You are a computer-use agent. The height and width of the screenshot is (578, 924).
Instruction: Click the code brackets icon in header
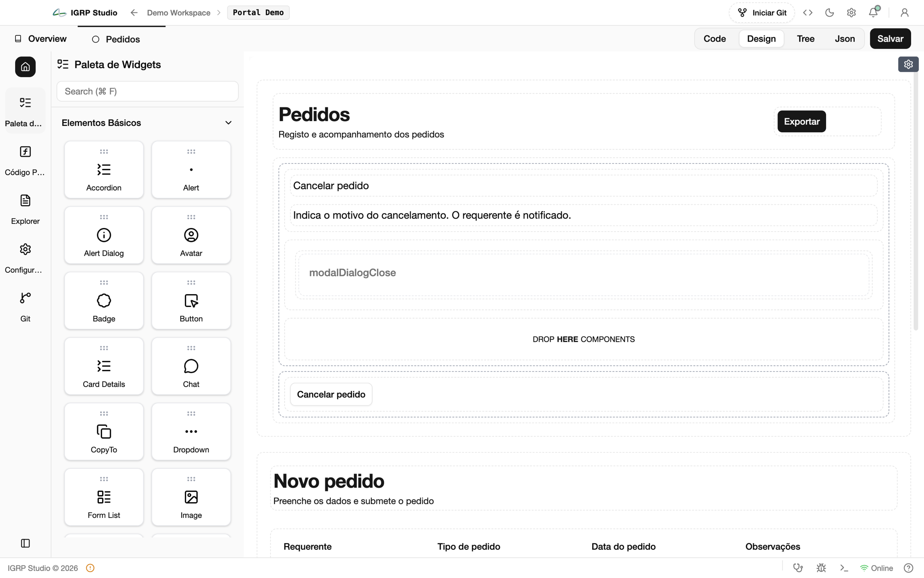pyautogui.click(x=808, y=12)
